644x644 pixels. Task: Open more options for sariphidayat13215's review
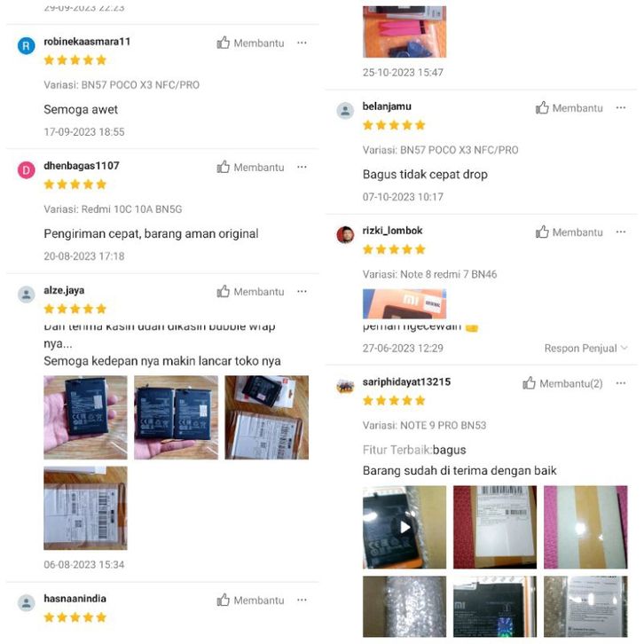621,383
